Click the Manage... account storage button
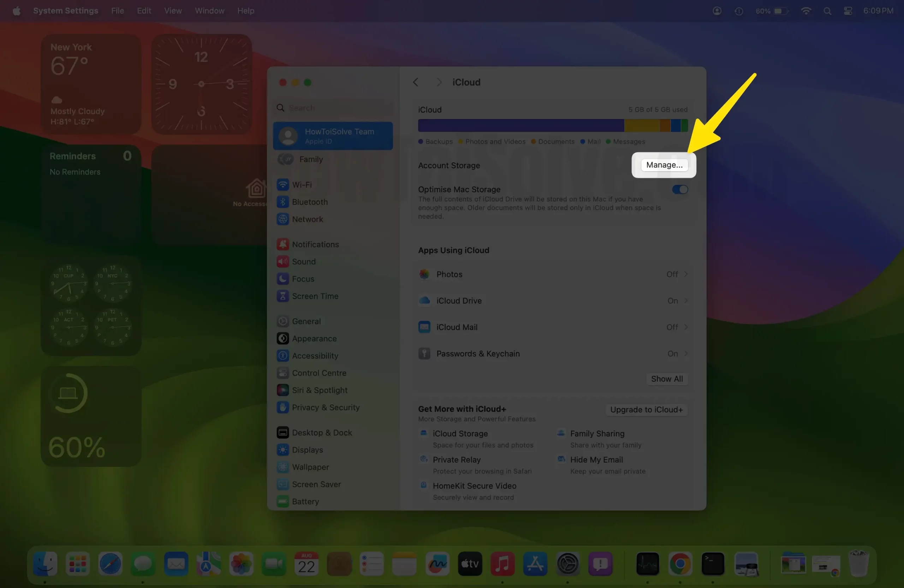 [x=664, y=165]
